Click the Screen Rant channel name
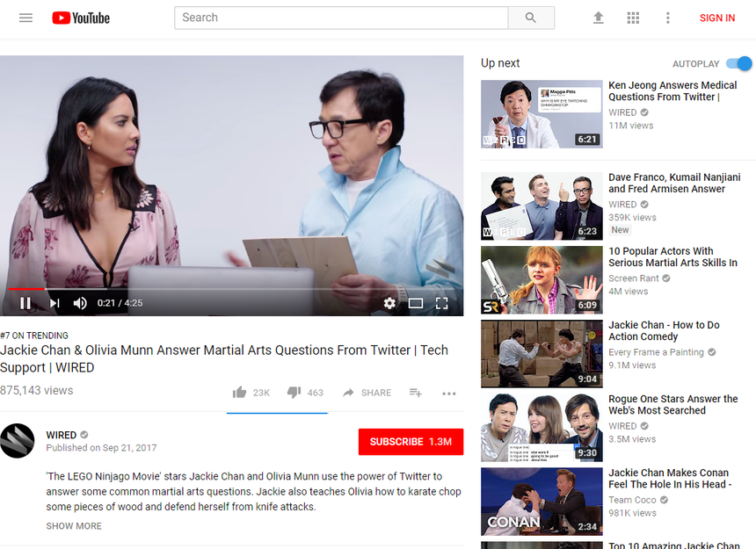The height and width of the screenshot is (549, 756). pyautogui.click(x=634, y=278)
